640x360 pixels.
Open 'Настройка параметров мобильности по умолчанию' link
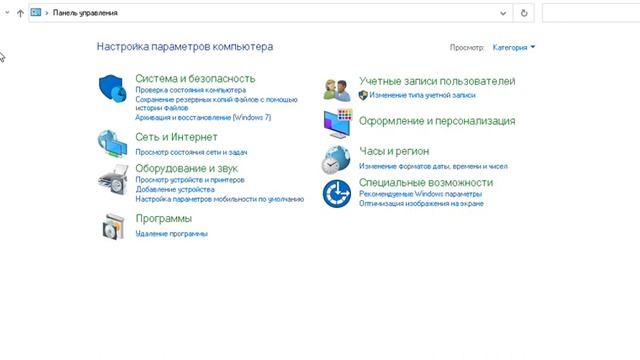(220, 199)
